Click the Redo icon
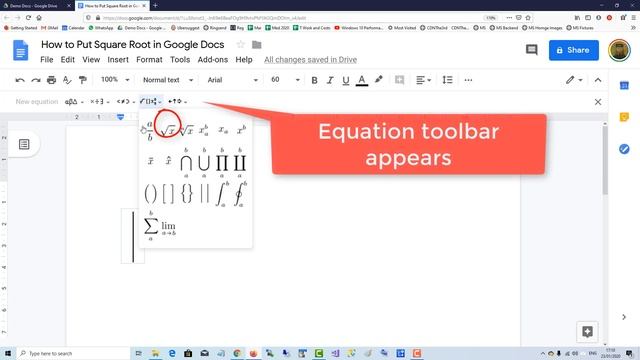Screen dimensions: 640x360 pos(36,80)
